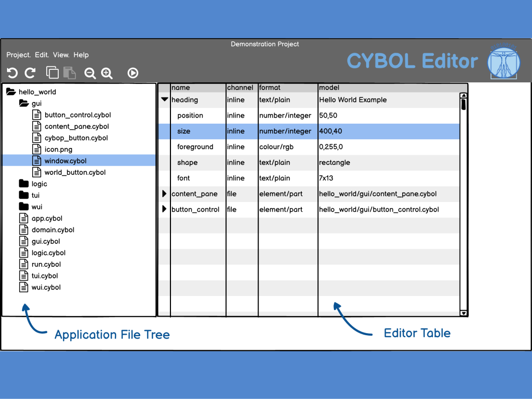
Task: Open the logic folder
Action: tap(39, 184)
